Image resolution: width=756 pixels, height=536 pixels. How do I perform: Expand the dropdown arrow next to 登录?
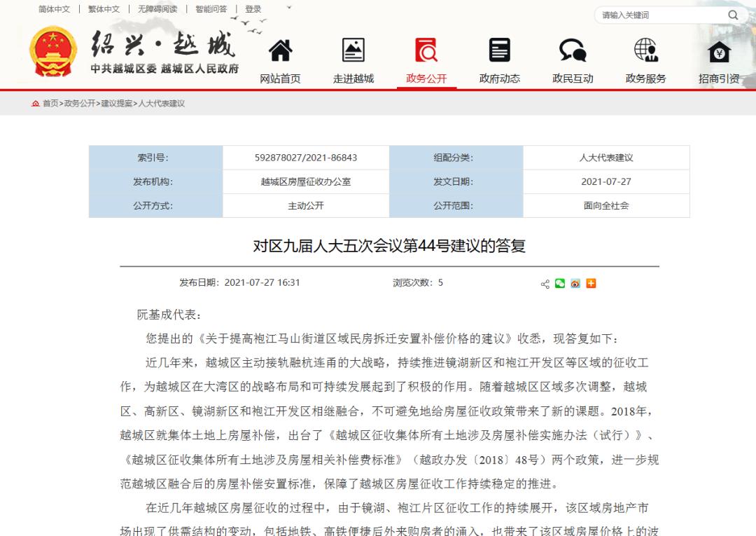(x=288, y=9)
